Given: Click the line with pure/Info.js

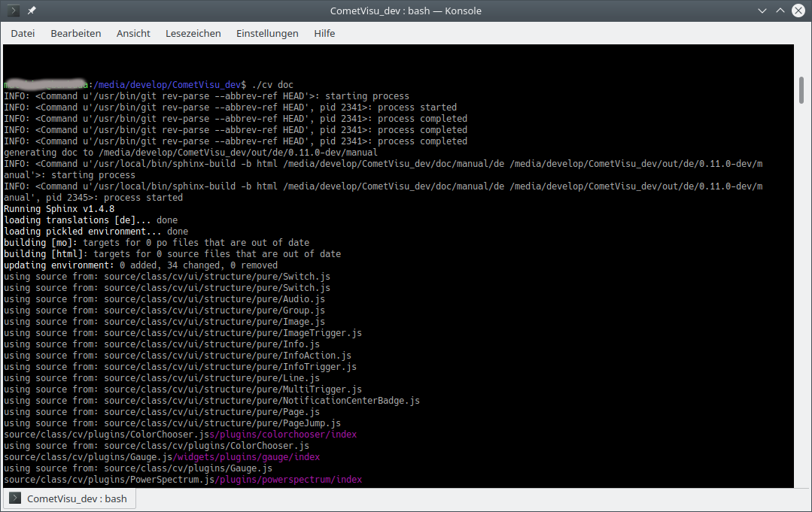Looking at the screenshot, I should 162,344.
